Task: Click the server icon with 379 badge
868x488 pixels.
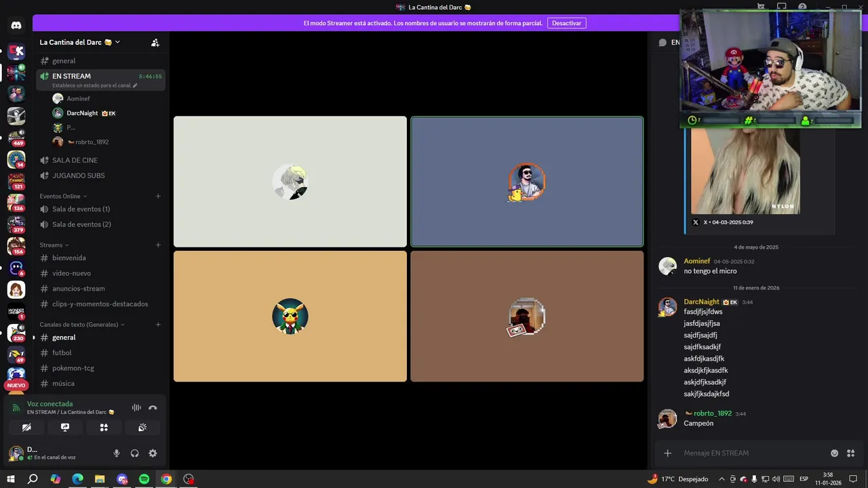Action: (16, 224)
